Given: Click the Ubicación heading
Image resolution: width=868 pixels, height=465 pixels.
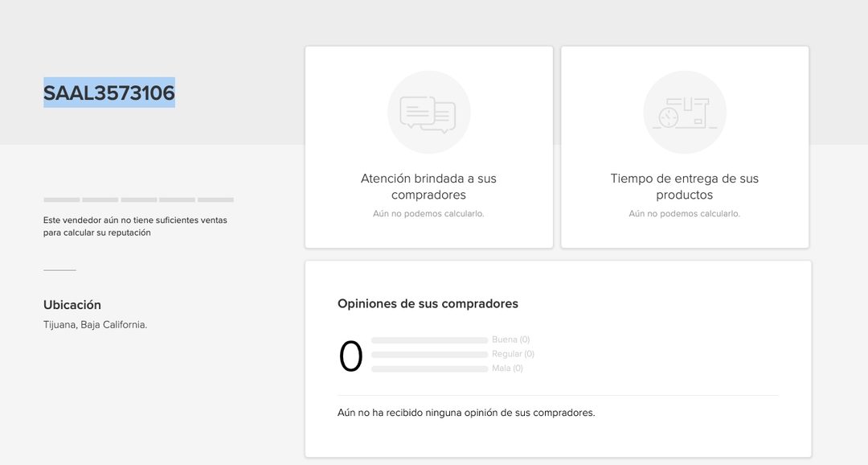Looking at the screenshot, I should (72, 305).
